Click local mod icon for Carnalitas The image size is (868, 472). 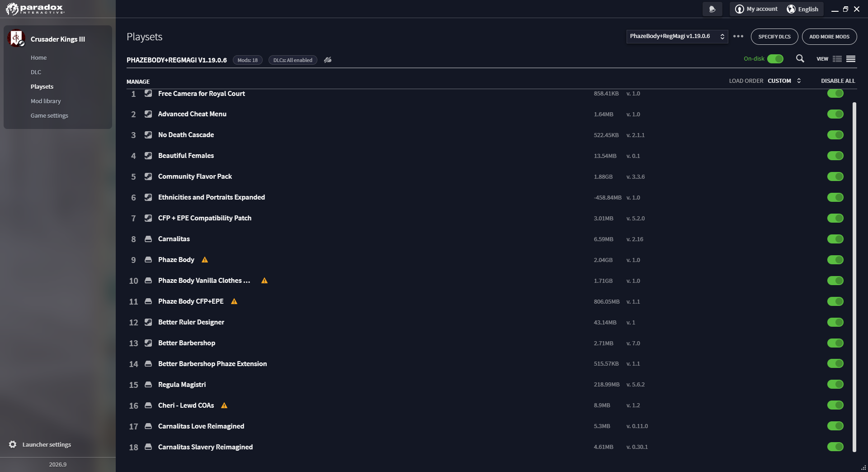point(148,239)
